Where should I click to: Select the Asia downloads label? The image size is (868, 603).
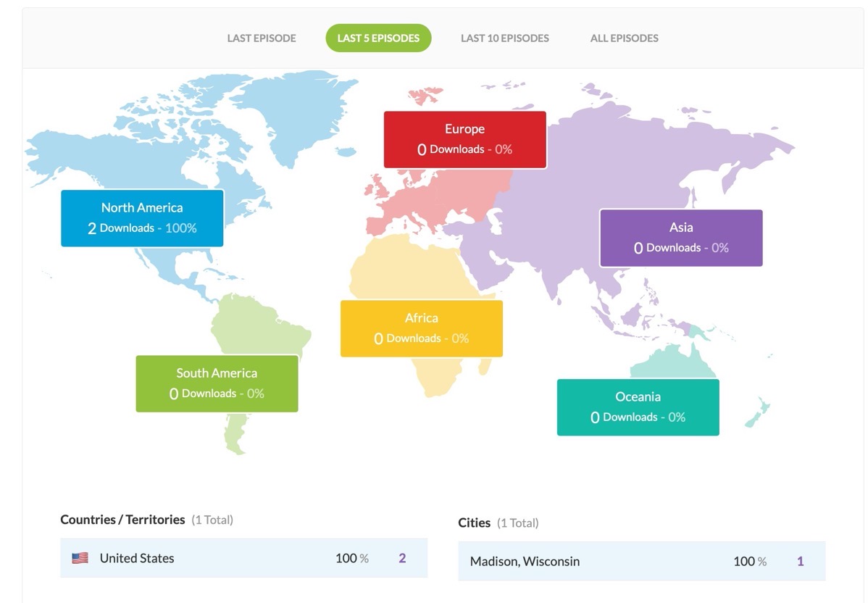coord(680,238)
